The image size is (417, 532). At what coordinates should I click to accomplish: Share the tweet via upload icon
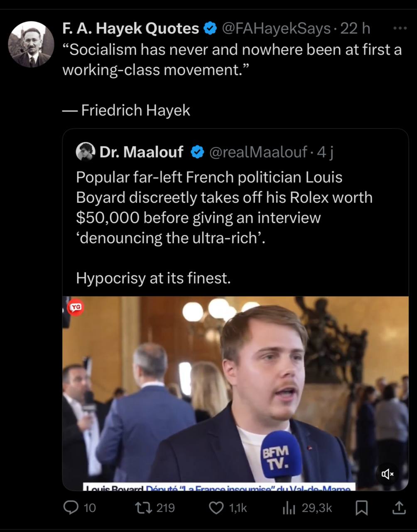[399, 507]
